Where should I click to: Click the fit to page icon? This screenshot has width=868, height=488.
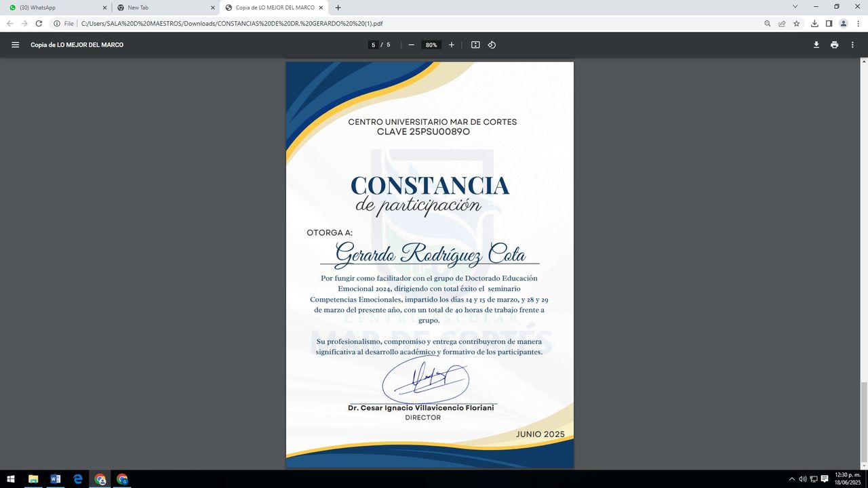[475, 45]
